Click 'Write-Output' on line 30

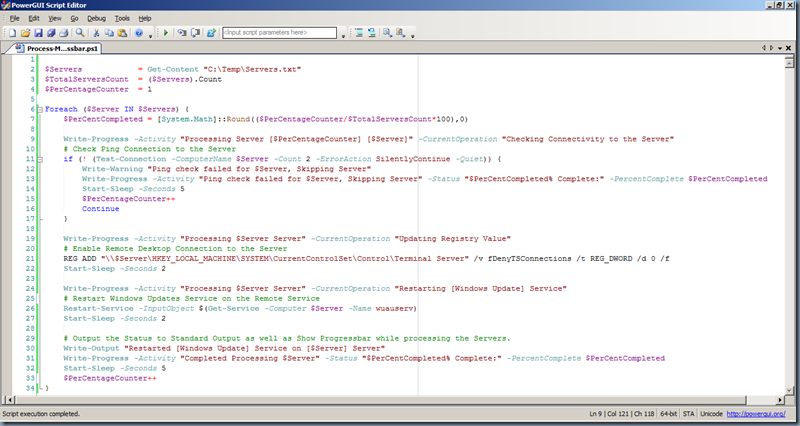coord(91,348)
